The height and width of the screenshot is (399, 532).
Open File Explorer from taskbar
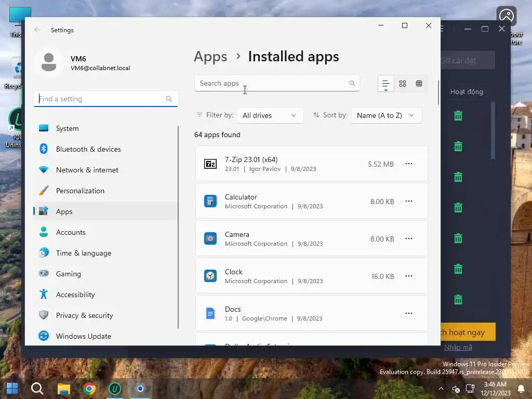point(63,389)
